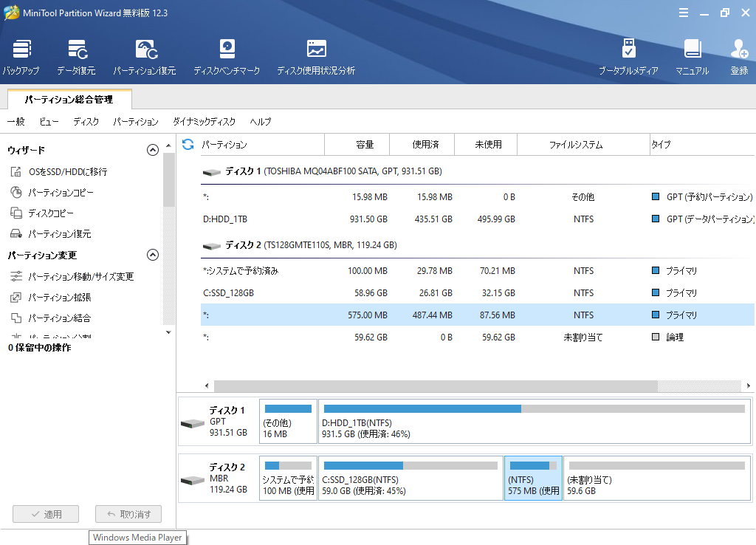Click 未割り当て 59.6 GB block
This screenshot has width=756, height=545.
click(x=657, y=479)
